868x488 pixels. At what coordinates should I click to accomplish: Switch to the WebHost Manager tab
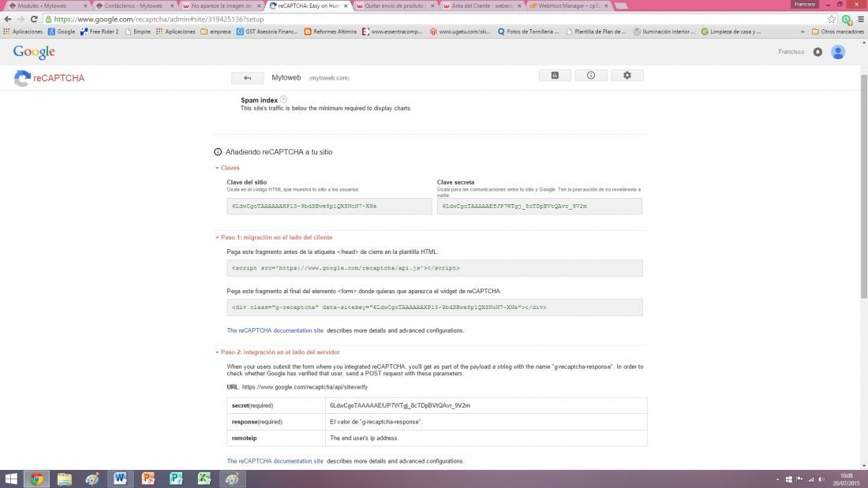coord(568,6)
